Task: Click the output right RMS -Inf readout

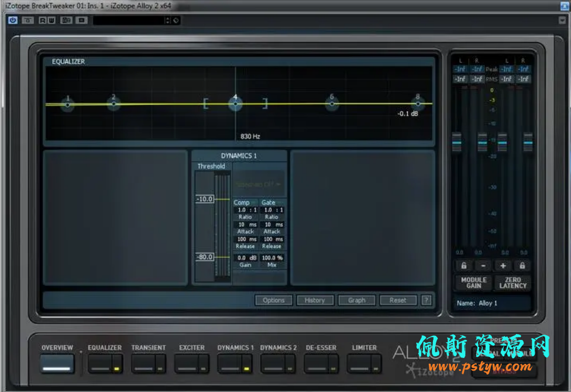Action: click(524, 78)
